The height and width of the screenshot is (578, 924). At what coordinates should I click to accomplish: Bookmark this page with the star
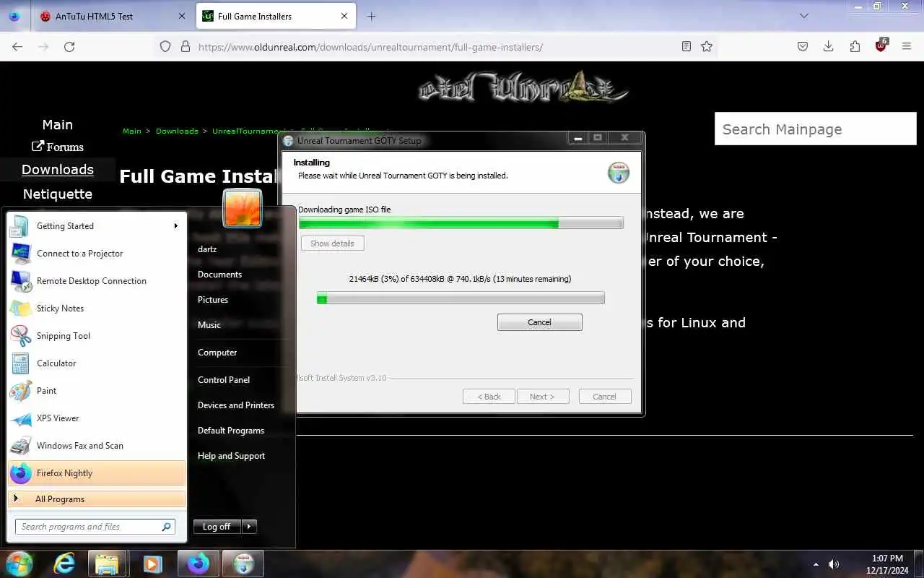pos(707,46)
